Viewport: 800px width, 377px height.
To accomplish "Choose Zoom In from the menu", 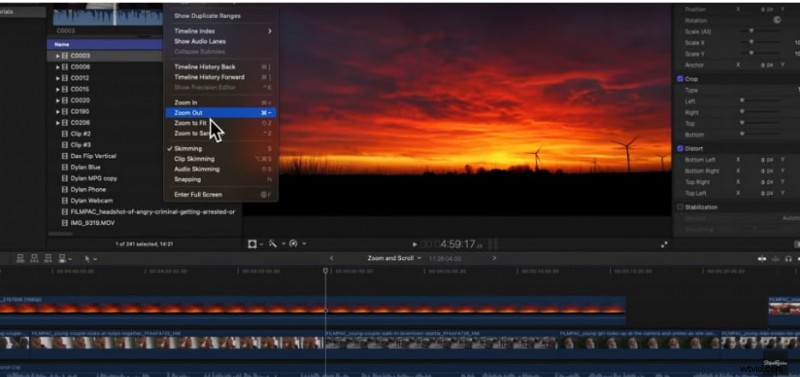I will 220,103.
